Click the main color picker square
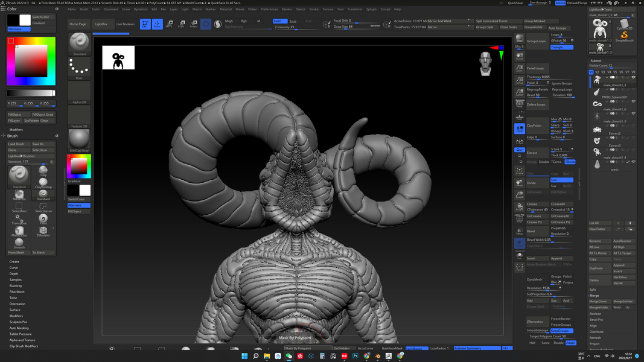The height and width of the screenshot is (362, 644). (x=31, y=61)
